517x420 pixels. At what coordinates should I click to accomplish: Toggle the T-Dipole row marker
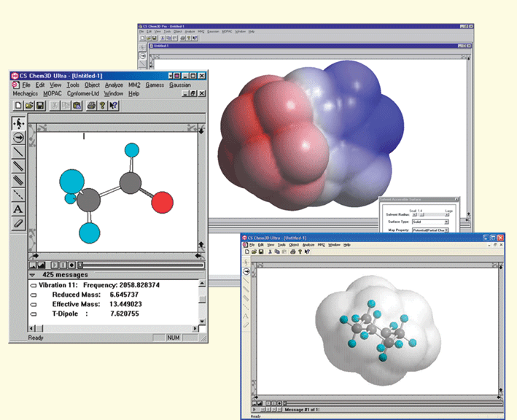click(34, 314)
